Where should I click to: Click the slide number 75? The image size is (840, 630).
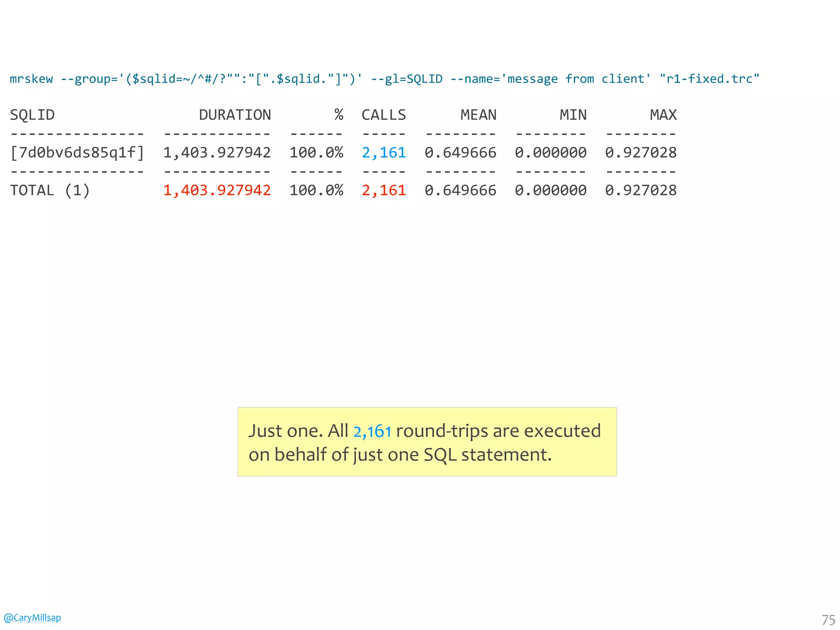point(828,620)
